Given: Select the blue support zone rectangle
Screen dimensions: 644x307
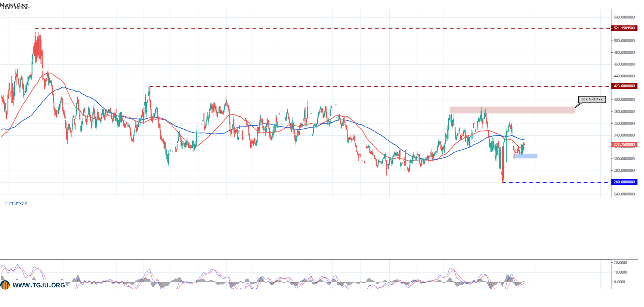Looking at the screenshot, I should click(525, 156).
